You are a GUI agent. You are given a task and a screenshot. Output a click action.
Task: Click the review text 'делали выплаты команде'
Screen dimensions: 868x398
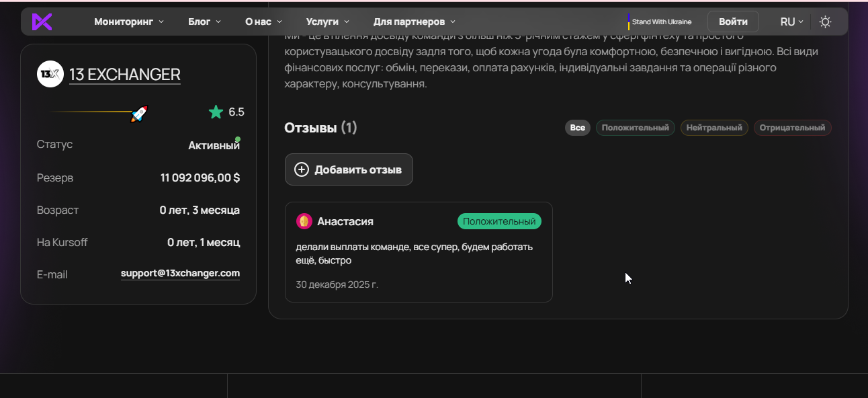[415, 253]
